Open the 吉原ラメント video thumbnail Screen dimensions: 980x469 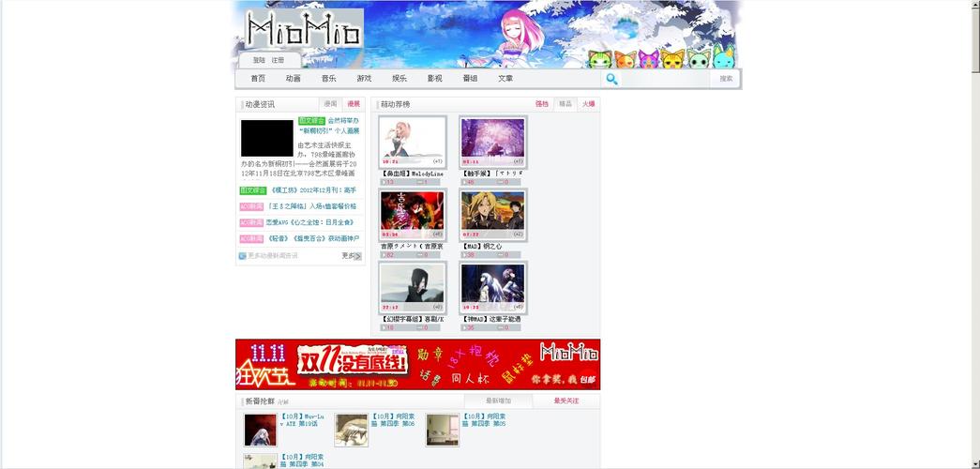coord(413,215)
